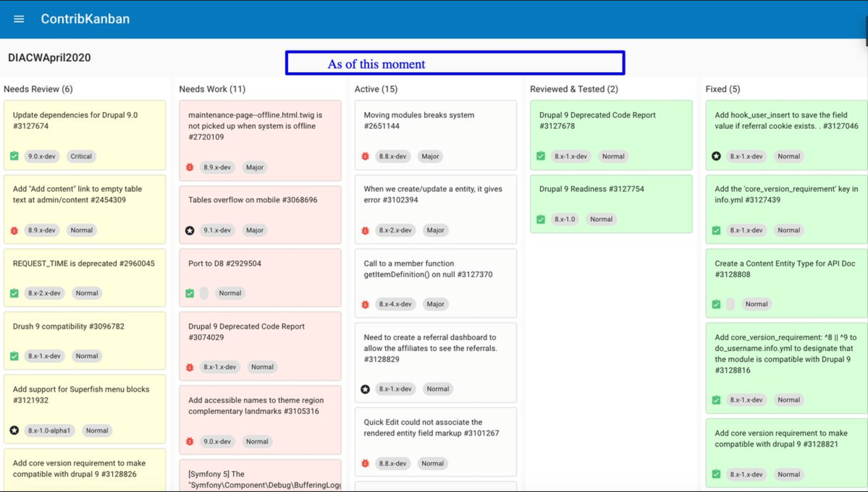
Task: Open Drush 9 compatibility #3096782 card
Action: [x=68, y=326]
